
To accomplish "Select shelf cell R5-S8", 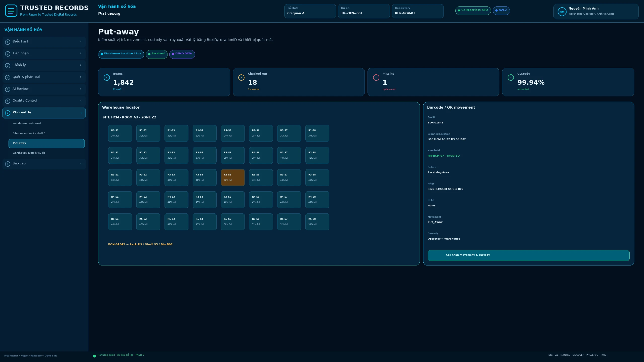I will [x=317, y=222].
